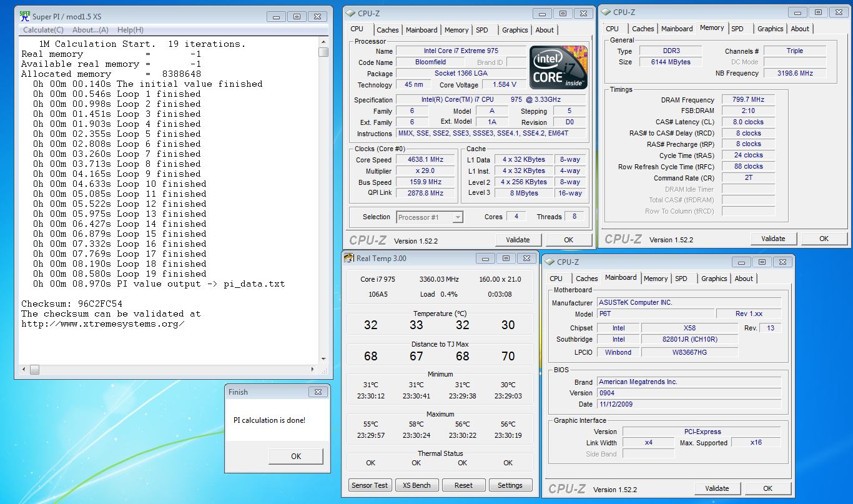The height and width of the screenshot is (504, 853).
Task: Switch to SPD tab in CPU window
Action: tap(482, 30)
